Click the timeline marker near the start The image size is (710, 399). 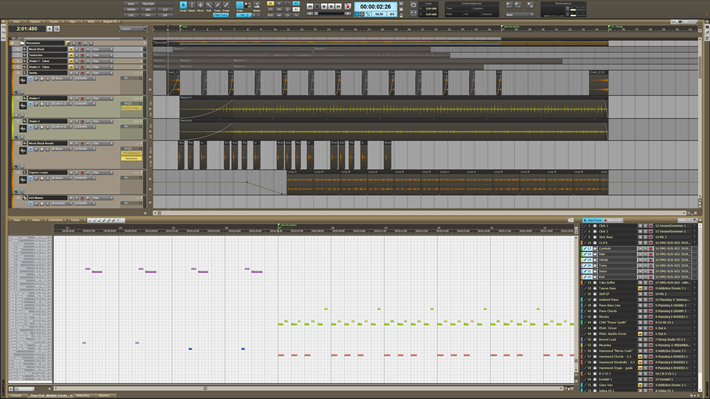(x=182, y=27)
